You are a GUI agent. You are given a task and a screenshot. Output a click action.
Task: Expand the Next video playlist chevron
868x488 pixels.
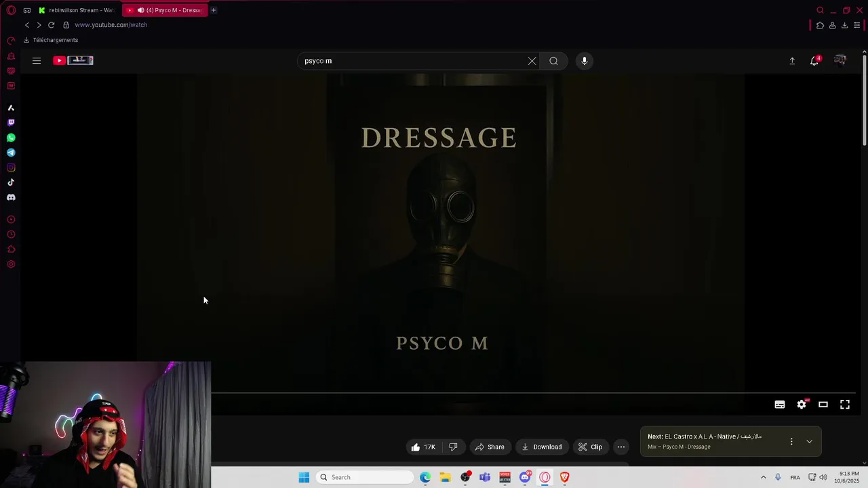pos(809,442)
